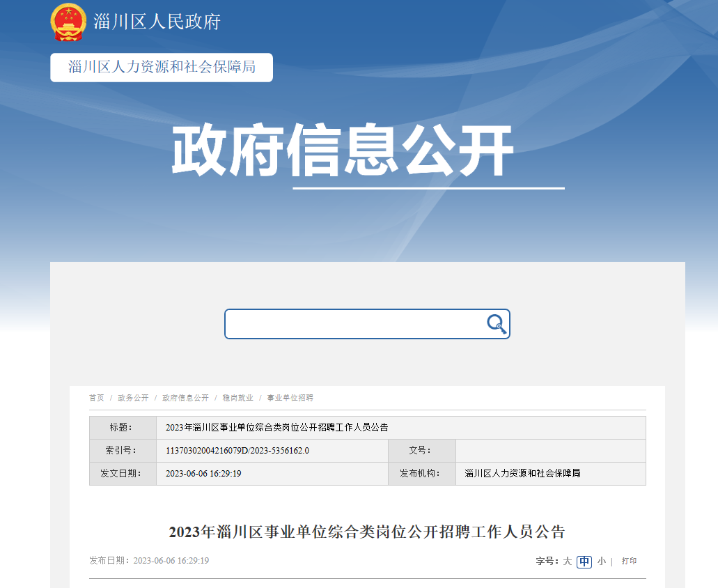Select table title 2023年淄川区事业单位综合类岗位公开招聘工作人员公告

coord(277,427)
